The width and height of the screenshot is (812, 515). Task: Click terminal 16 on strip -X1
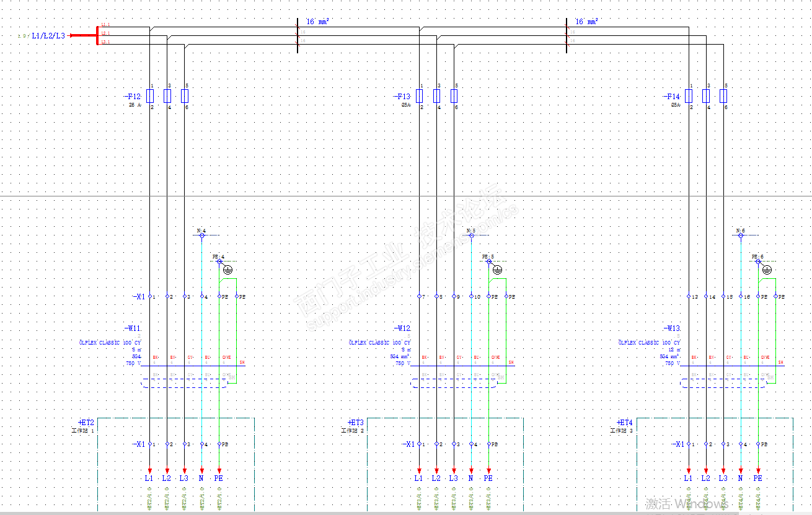click(741, 296)
